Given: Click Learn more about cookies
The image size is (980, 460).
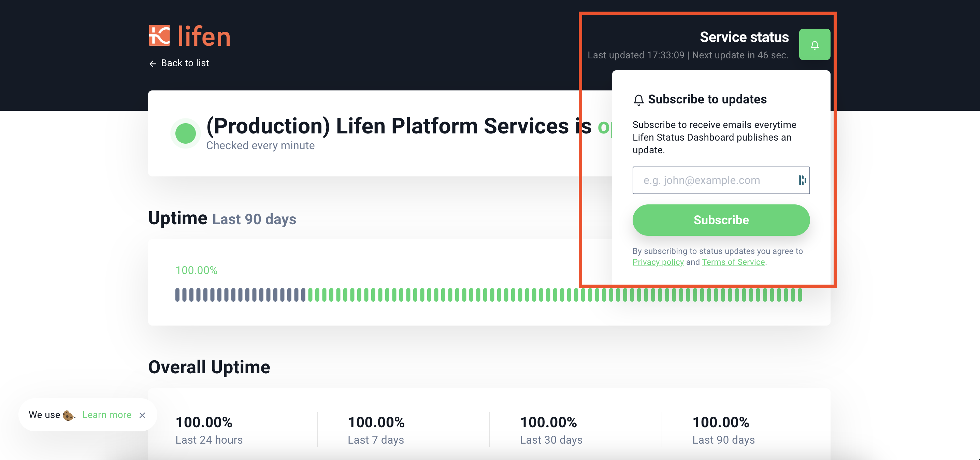Looking at the screenshot, I should tap(106, 415).
